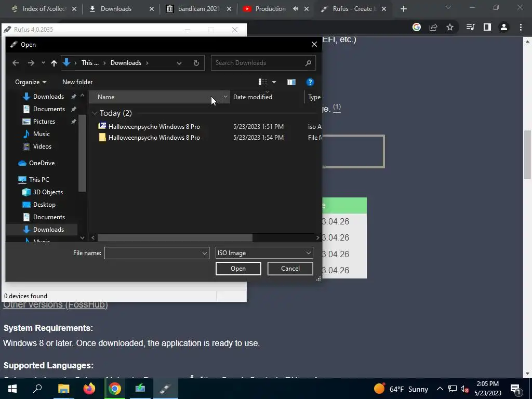Open Chrome profile icon

point(504,27)
